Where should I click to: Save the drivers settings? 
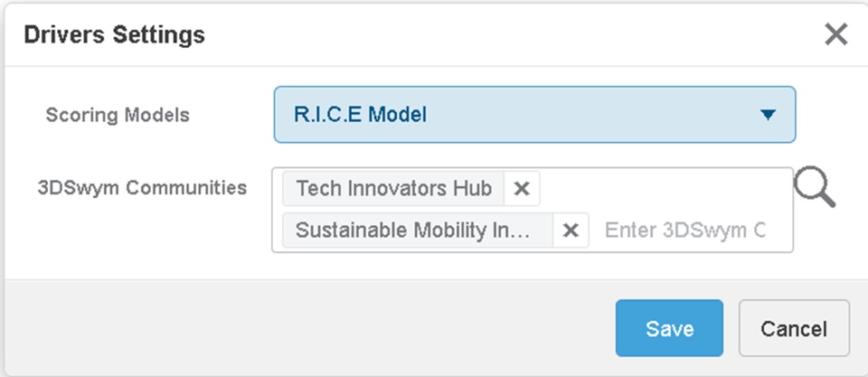669,328
